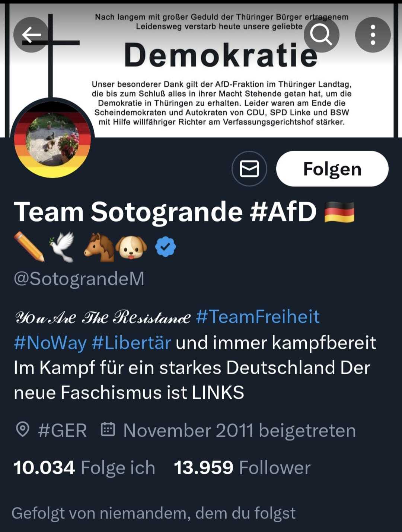Open the circular profile picture
This screenshot has width=402, height=532.
coord(52,140)
